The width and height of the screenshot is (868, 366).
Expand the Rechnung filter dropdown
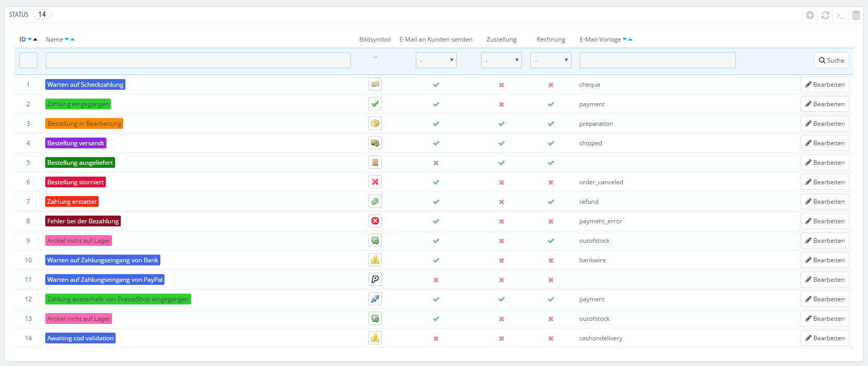(x=551, y=61)
